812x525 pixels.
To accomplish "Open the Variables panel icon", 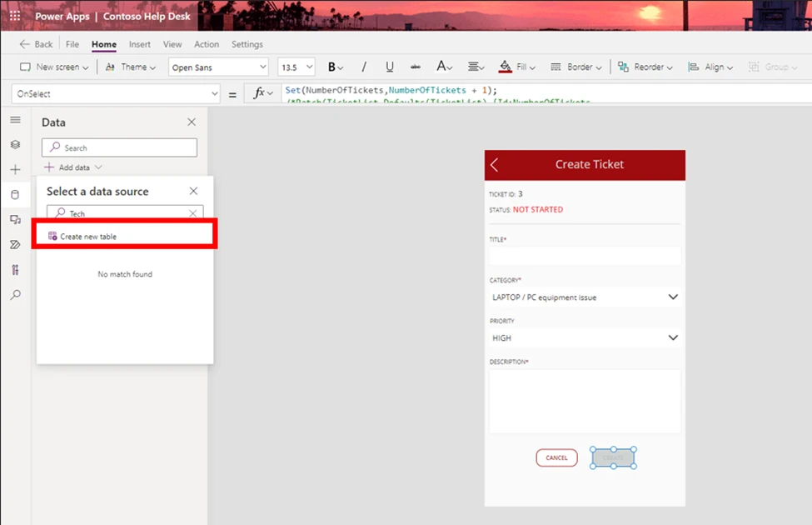I will (14, 269).
